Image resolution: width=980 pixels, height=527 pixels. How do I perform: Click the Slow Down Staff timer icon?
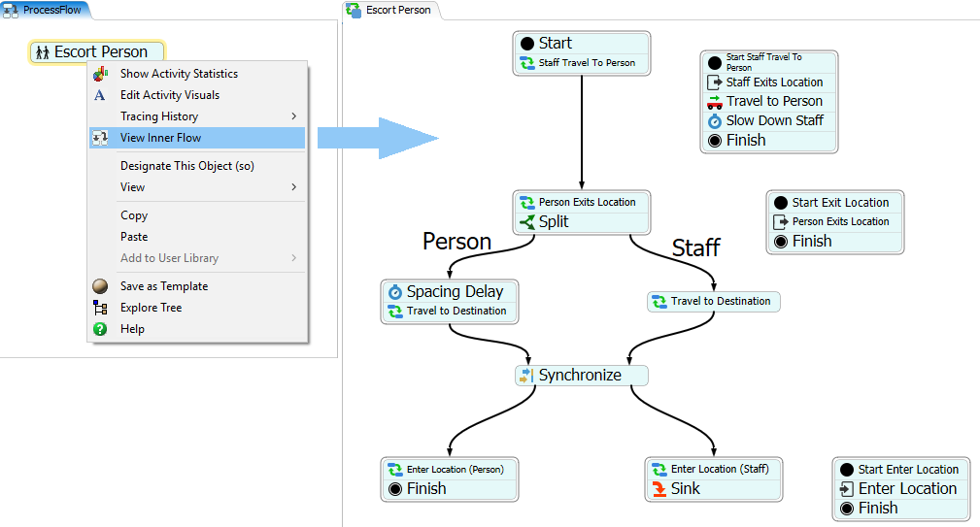[714, 121]
